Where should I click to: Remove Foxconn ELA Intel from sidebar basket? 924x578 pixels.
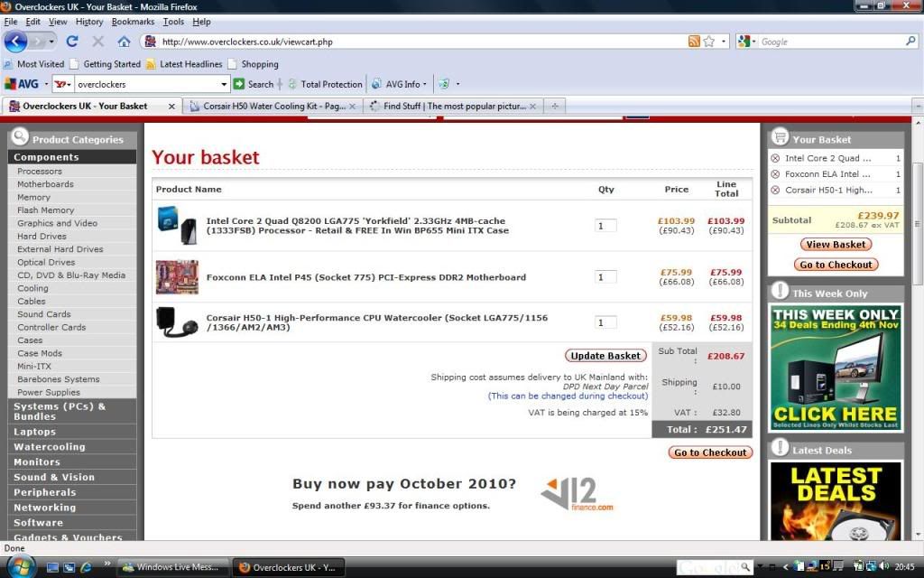click(775, 174)
